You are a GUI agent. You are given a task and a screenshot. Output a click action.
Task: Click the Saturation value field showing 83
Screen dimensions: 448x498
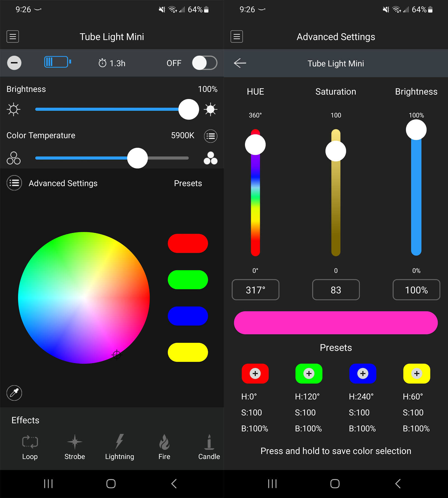(x=336, y=290)
